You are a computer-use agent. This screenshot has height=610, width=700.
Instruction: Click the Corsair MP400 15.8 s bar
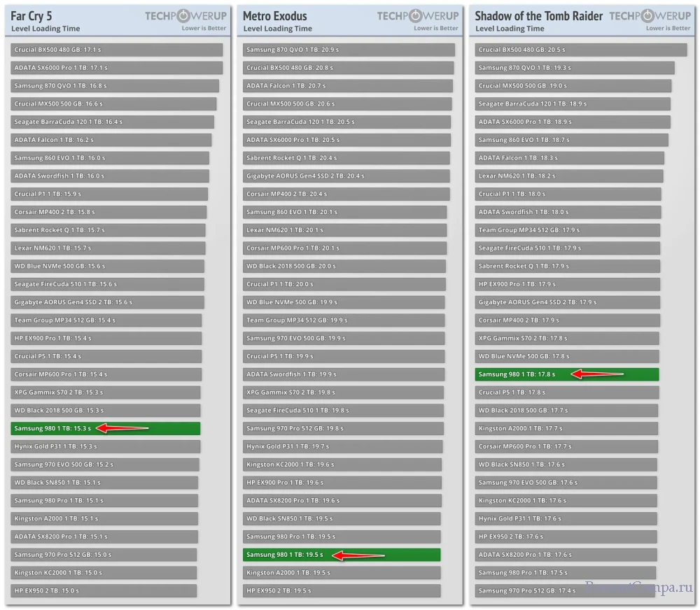(108, 212)
